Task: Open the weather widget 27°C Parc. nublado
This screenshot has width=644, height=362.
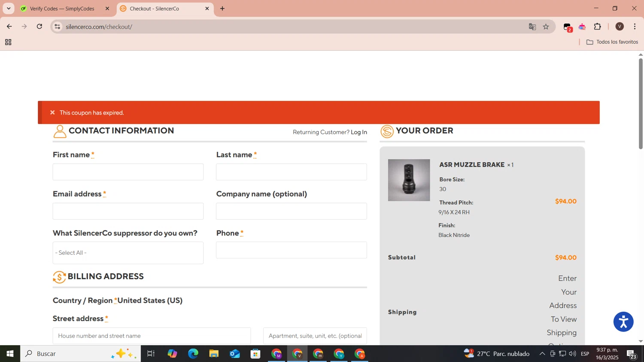Action: (x=497, y=354)
